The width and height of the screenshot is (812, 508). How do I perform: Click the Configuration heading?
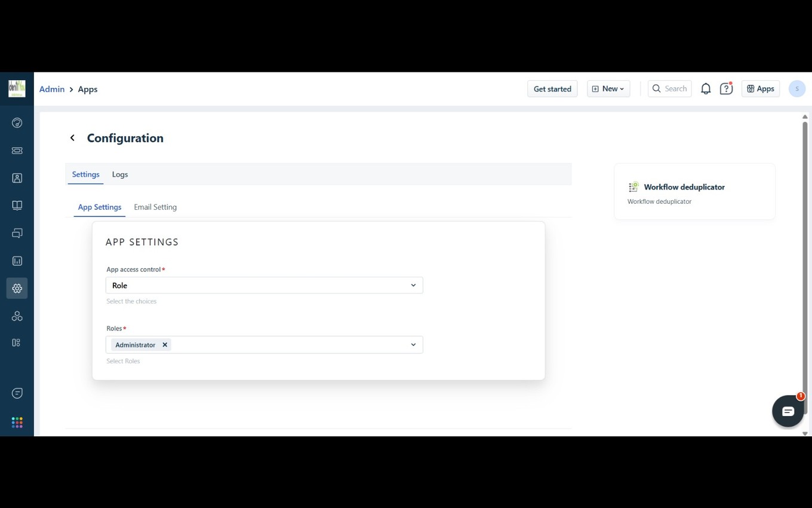click(125, 138)
